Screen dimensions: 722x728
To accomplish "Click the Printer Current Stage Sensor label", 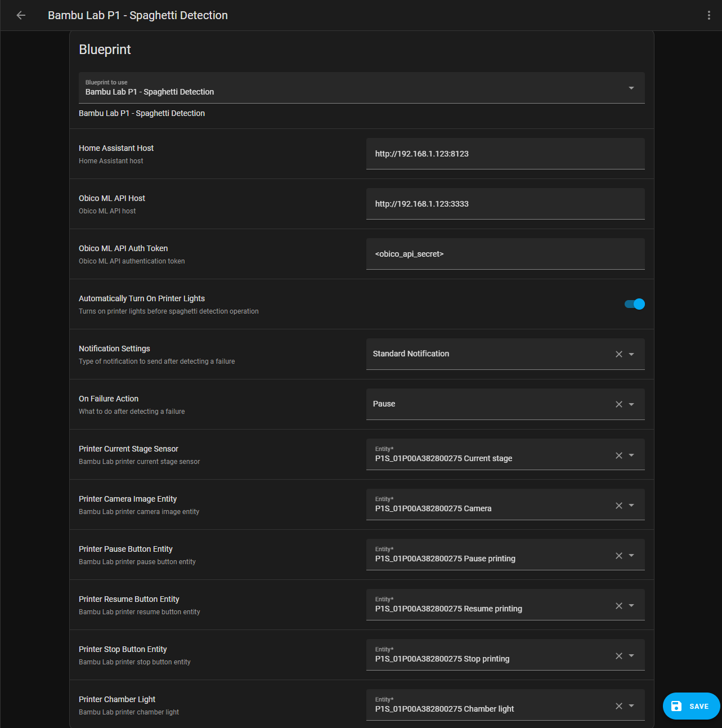I will coord(128,449).
